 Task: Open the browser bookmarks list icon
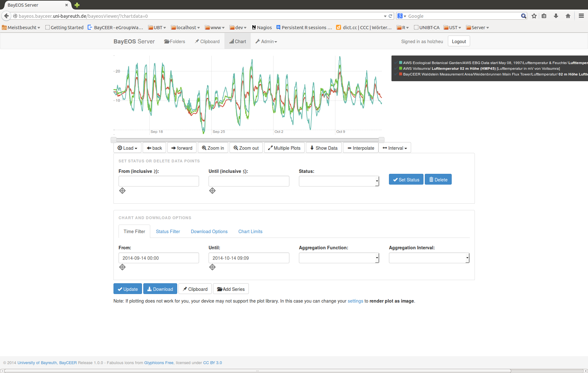[544, 16]
